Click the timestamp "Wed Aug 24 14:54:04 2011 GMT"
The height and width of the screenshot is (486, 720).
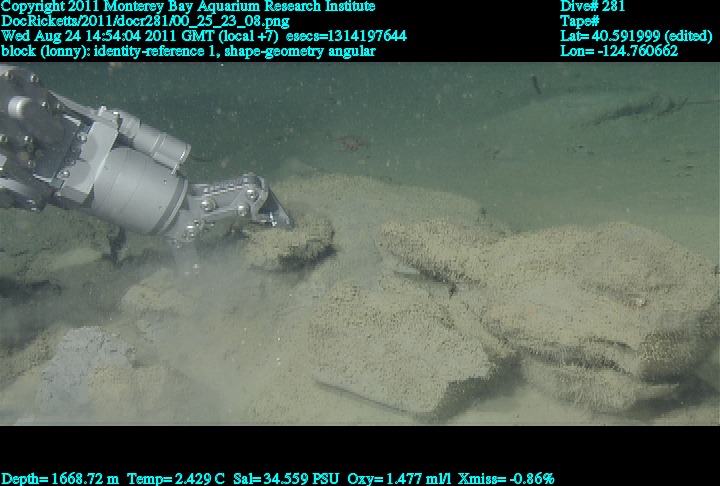click(108, 36)
